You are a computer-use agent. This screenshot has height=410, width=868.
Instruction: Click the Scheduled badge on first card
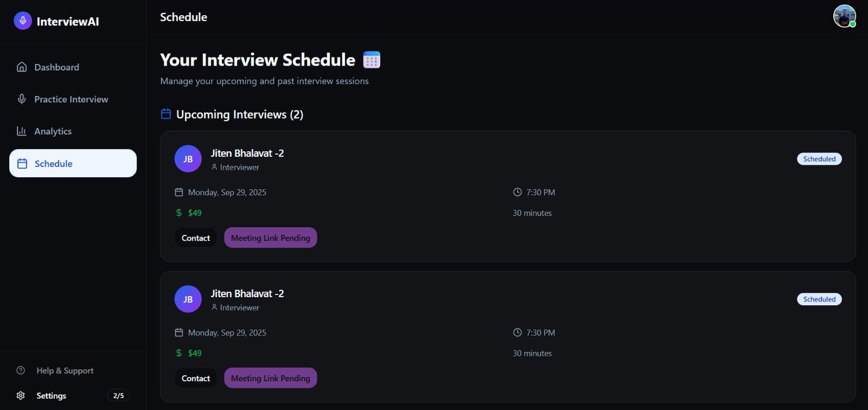pos(819,159)
